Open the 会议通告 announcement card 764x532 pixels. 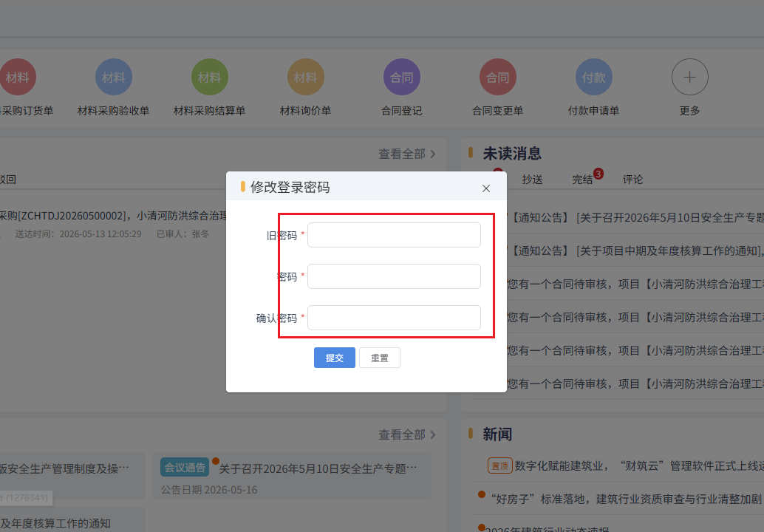tap(293, 476)
